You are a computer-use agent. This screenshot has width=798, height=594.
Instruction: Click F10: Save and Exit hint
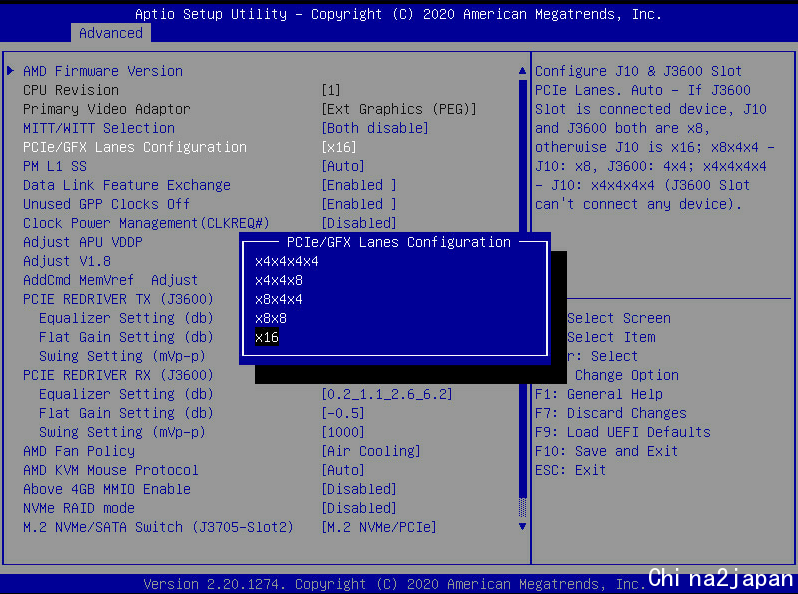point(607,451)
